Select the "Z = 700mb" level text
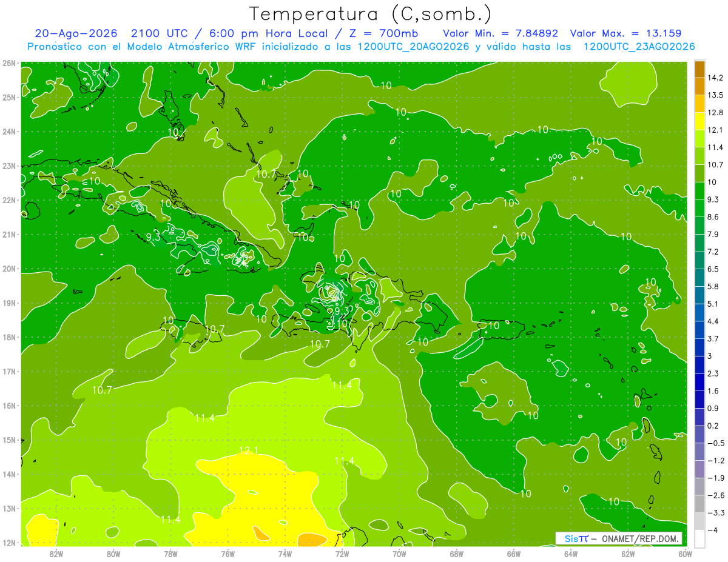Screen dimensions: 728x562 [x=383, y=33]
